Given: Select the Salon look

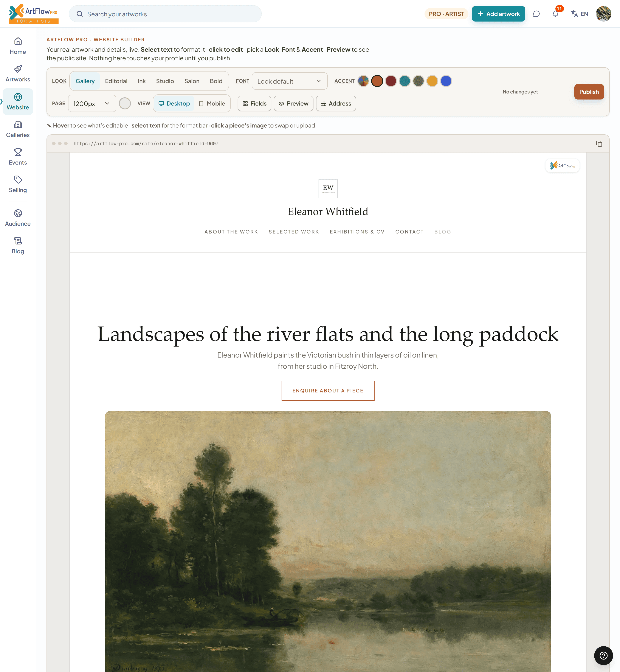Looking at the screenshot, I should tap(192, 81).
